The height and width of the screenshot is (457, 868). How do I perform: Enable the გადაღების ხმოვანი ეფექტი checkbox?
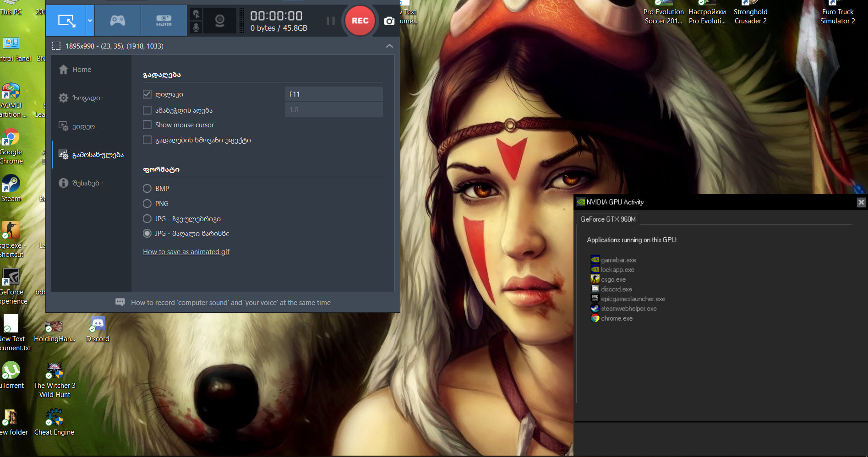[x=147, y=140]
